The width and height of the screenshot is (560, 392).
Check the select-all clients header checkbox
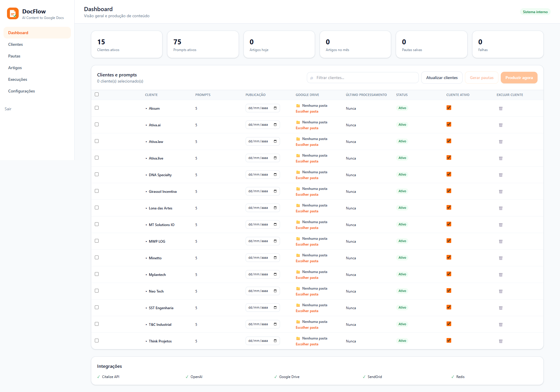[x=97, y=94]
